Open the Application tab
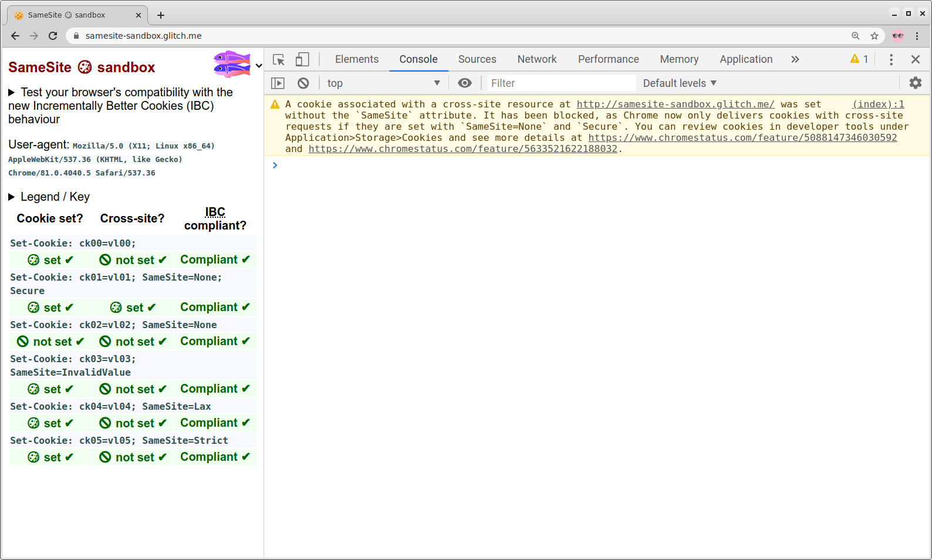The image size is (932, 560). (x=746, y=59)
